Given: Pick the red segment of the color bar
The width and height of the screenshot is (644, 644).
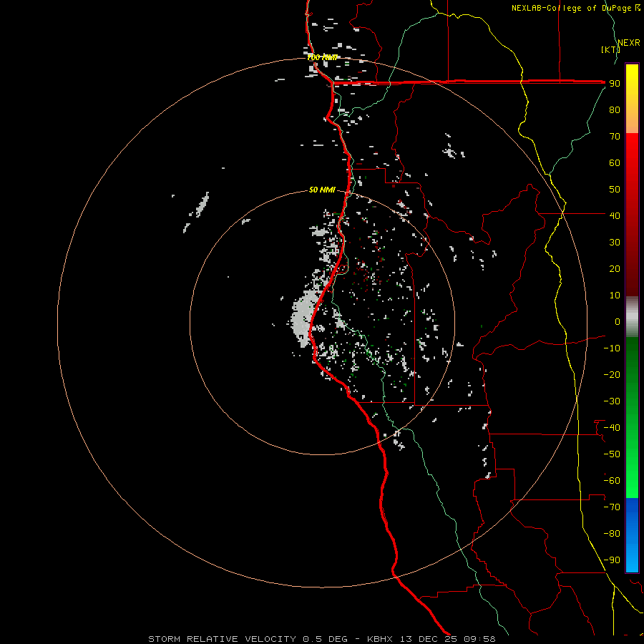Looking at the screenshot, I should (632, 215).
